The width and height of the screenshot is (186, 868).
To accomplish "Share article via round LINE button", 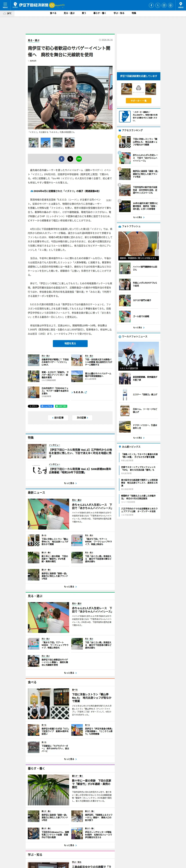I will 79,159.
